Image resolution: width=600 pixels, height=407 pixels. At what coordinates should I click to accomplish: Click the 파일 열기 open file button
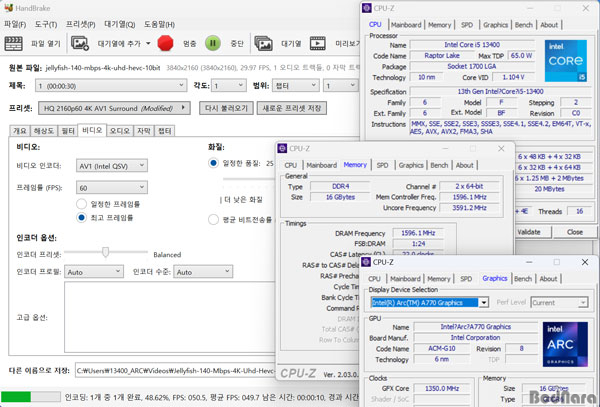(x=46, y=44)
